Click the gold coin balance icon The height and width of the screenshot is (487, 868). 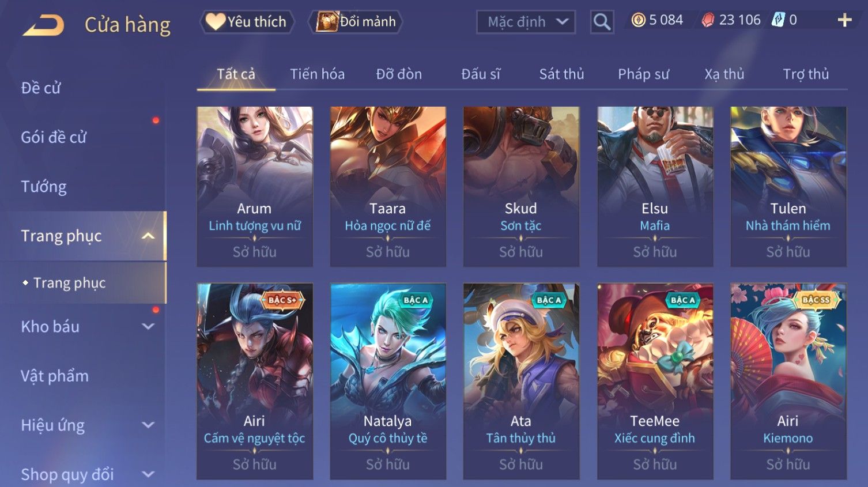point(638,20)
